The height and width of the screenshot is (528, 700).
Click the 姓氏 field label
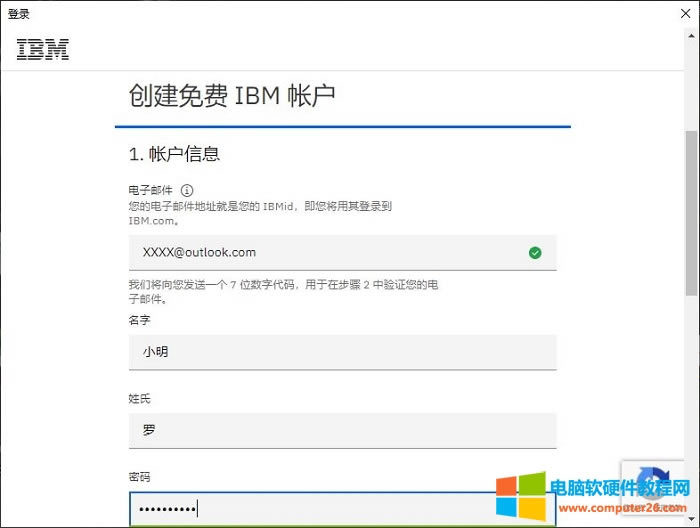point(140,399)
